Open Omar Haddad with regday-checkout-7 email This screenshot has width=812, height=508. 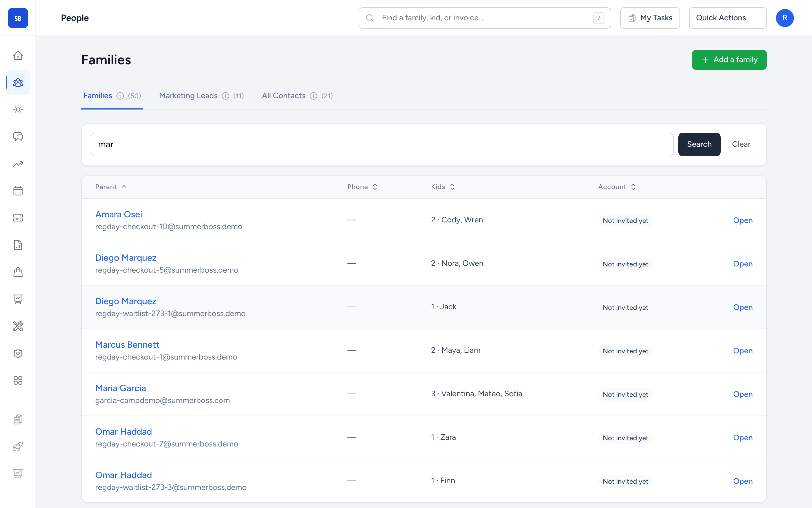tap(123, 432)
